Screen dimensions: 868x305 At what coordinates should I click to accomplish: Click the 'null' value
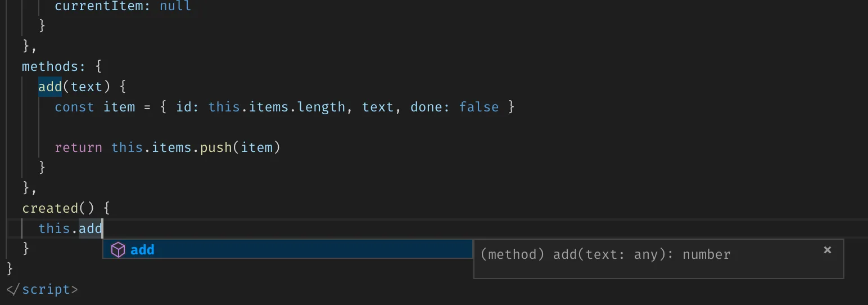point(175,6)
